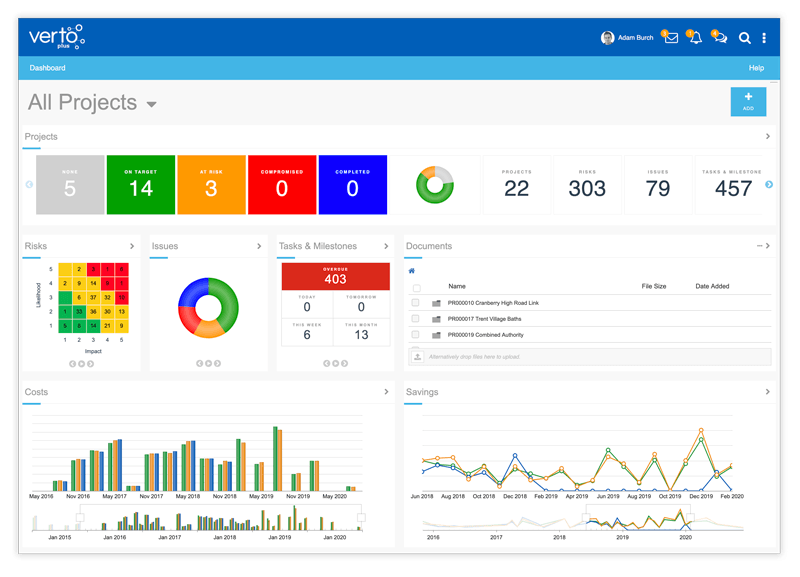Play the Issues widget slideshow
The image size is (800, 577).
208,363
